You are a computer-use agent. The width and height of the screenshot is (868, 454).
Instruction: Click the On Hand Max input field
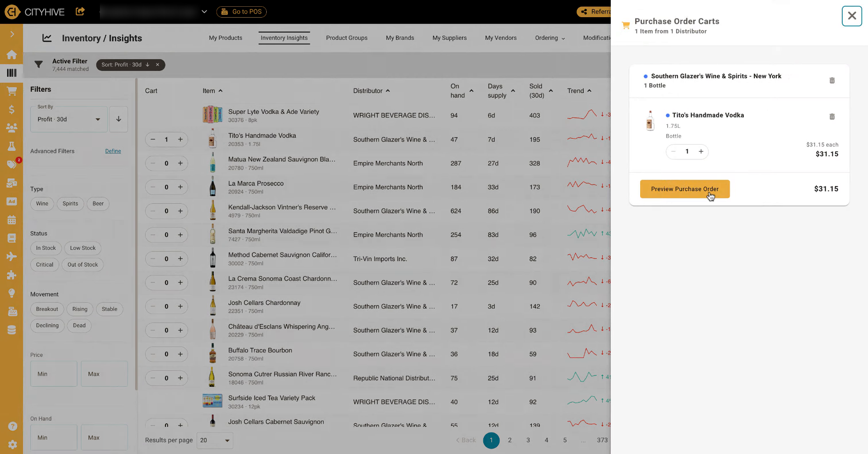click(x=104, y=438)
